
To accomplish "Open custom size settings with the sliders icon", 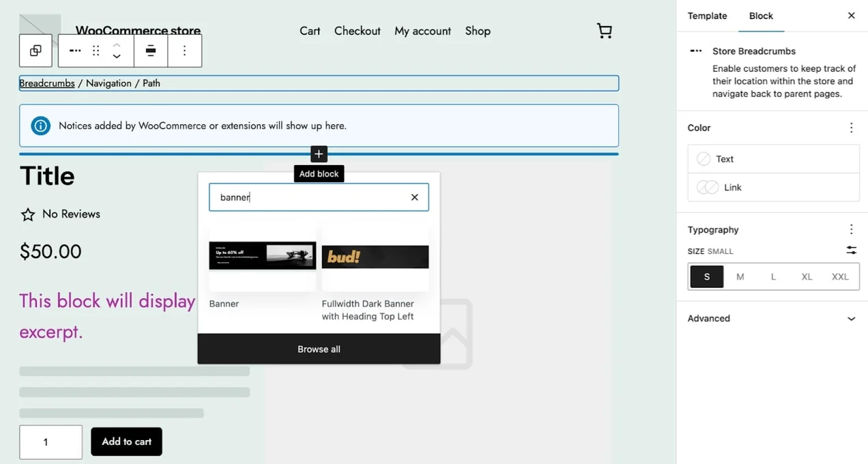I will coord(851,250).
